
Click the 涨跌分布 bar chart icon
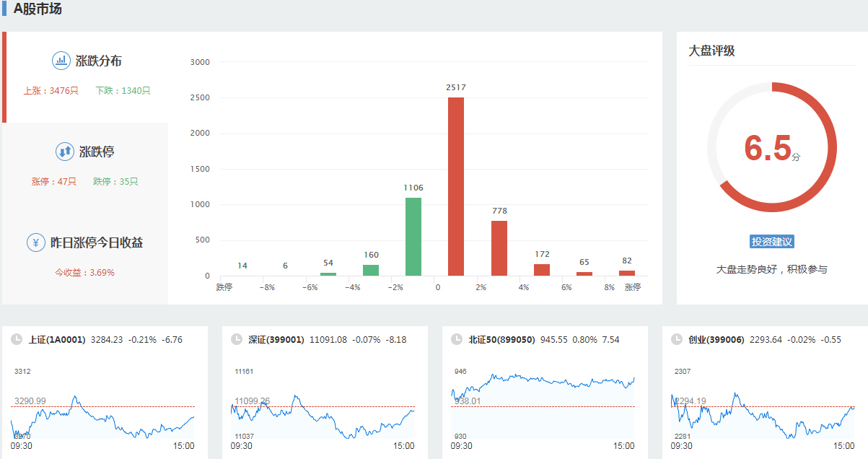(x=61, y=61)
